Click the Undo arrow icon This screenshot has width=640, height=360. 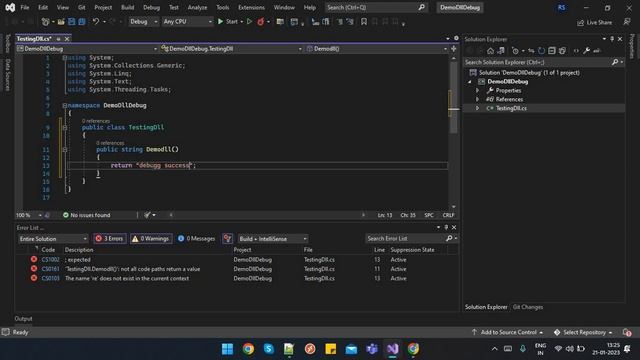[96, 22]
